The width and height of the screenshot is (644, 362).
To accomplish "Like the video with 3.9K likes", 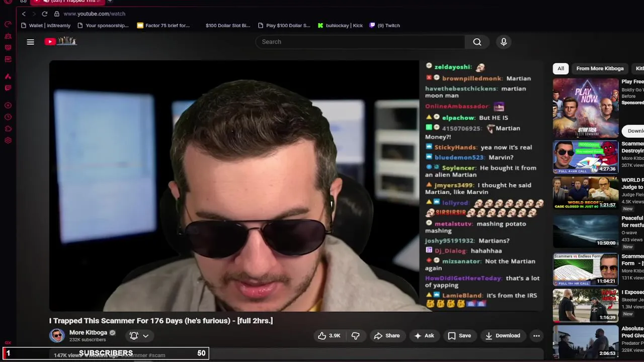I will click(x=329, y=336).
